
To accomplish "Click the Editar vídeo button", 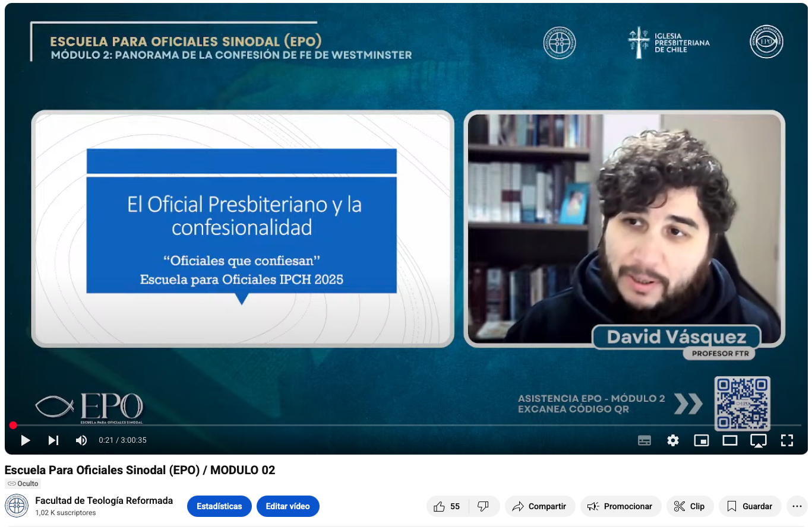I will (287, 506).
